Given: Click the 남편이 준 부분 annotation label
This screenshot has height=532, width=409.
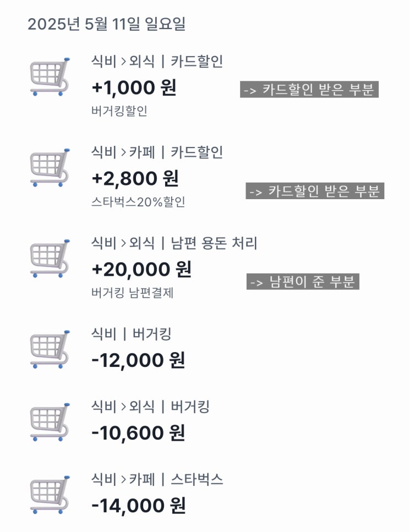Looking at the screenshot, I should (x=303, y=282).
